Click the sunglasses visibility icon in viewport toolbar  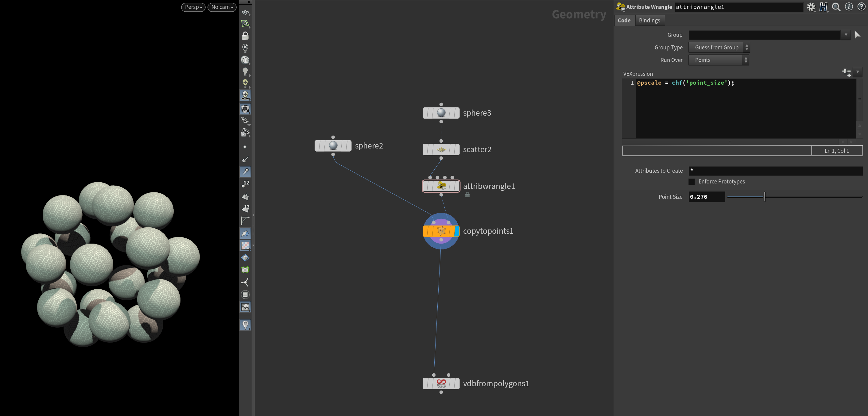click(x=245, y=120)
